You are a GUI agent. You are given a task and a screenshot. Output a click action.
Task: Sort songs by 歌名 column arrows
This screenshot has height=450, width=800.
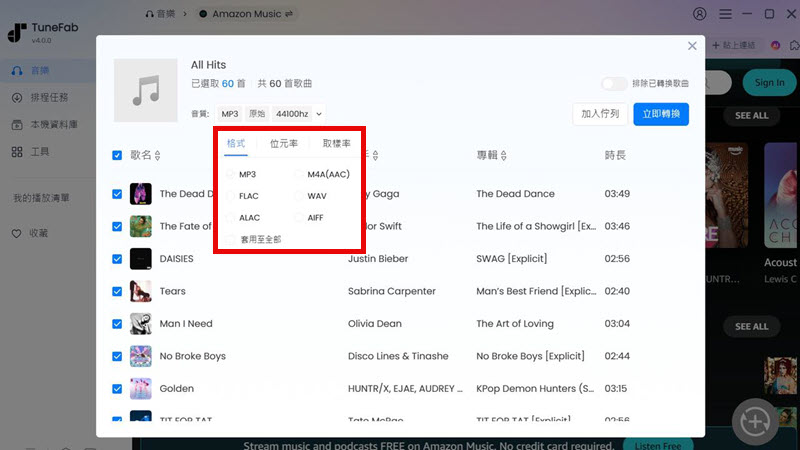(157, 156)
